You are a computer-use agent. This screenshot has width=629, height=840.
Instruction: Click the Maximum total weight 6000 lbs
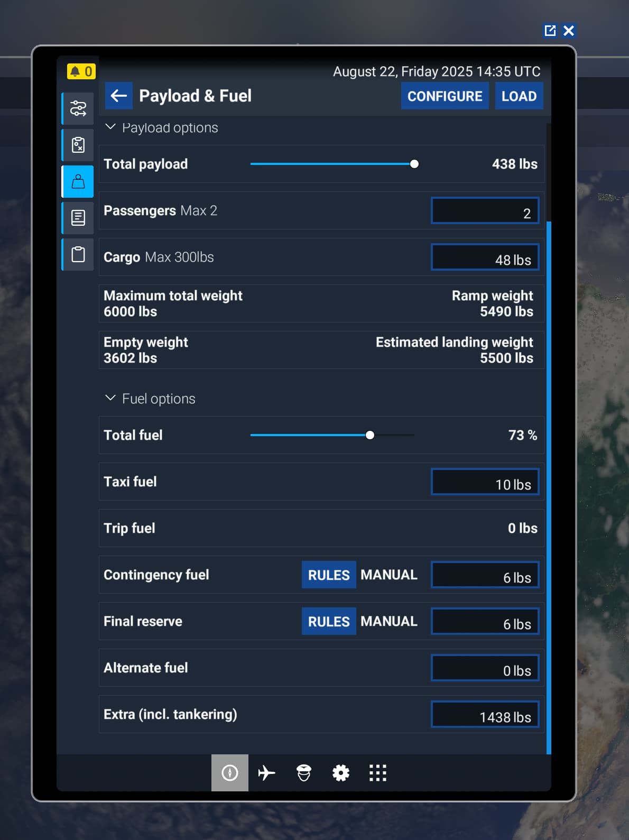pos(173,303)
